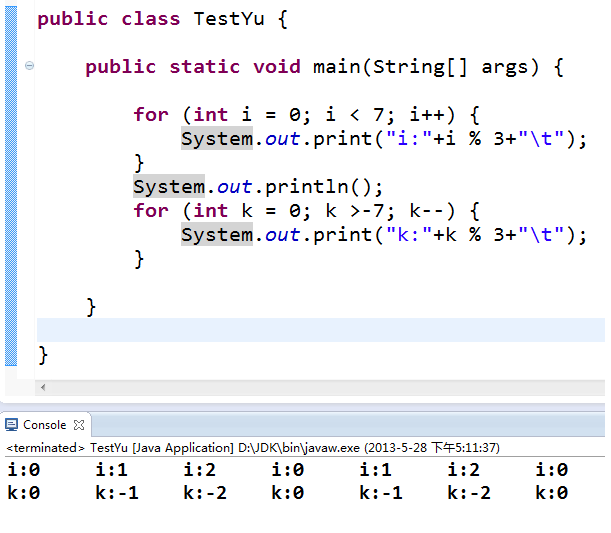Click the Console monitor icon
This screenshot has height=533, width=611.
coord(11,425)
